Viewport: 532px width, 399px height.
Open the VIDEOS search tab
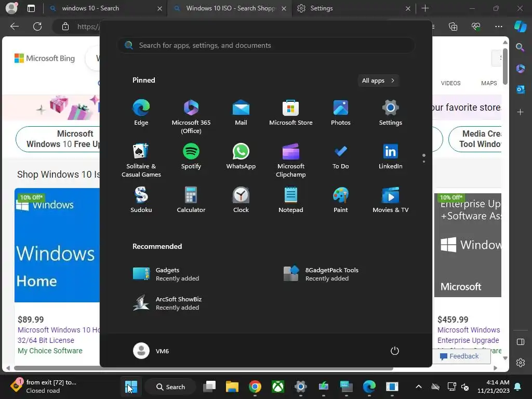(x=450, y=83)
